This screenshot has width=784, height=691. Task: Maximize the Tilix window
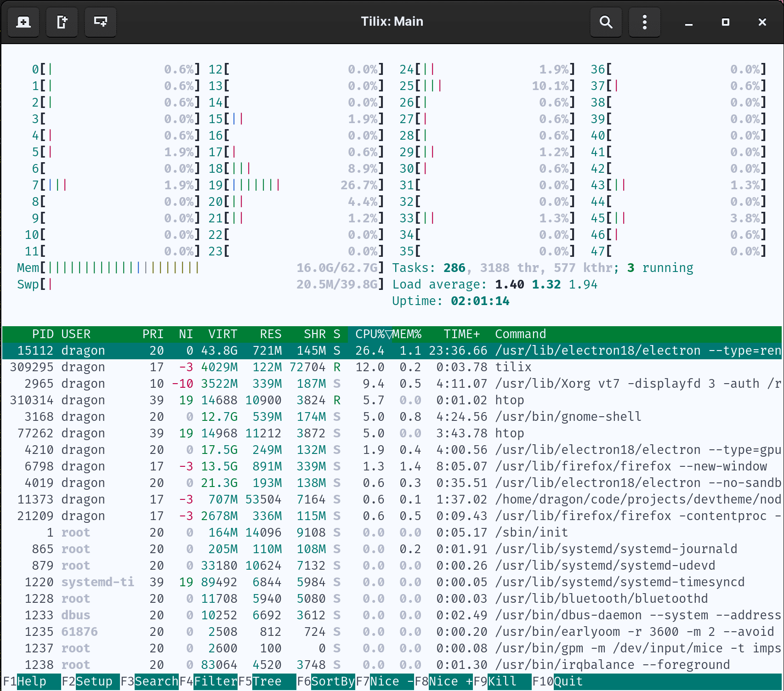point(726,22)
